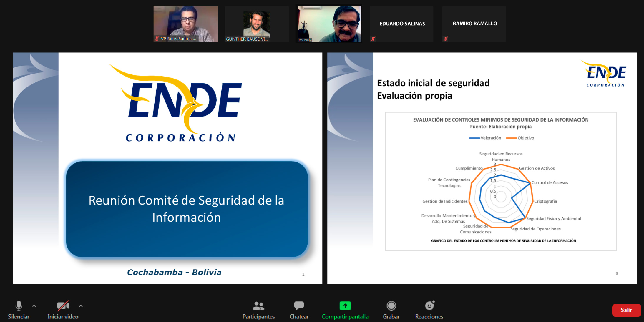Click 'Evaluación propia' slide subheading
The height and width of the screenshot is (322, 644).
click(414, 96)
